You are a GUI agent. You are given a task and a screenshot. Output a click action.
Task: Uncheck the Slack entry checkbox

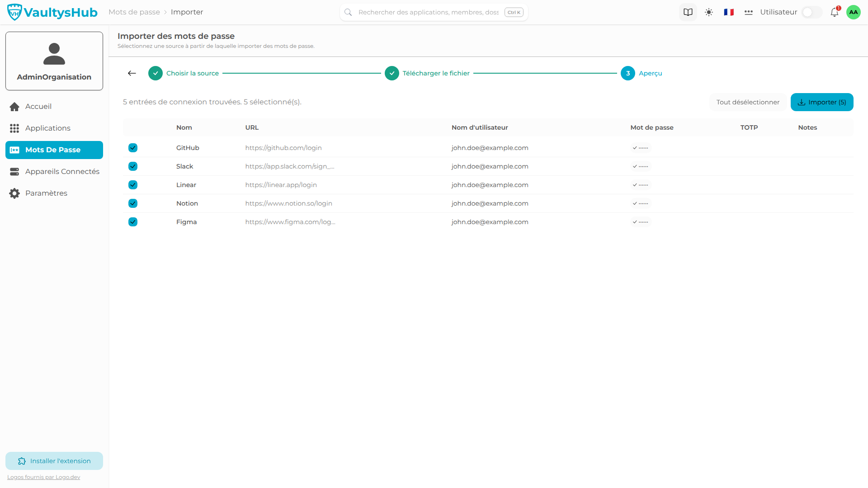coord(133,166)
